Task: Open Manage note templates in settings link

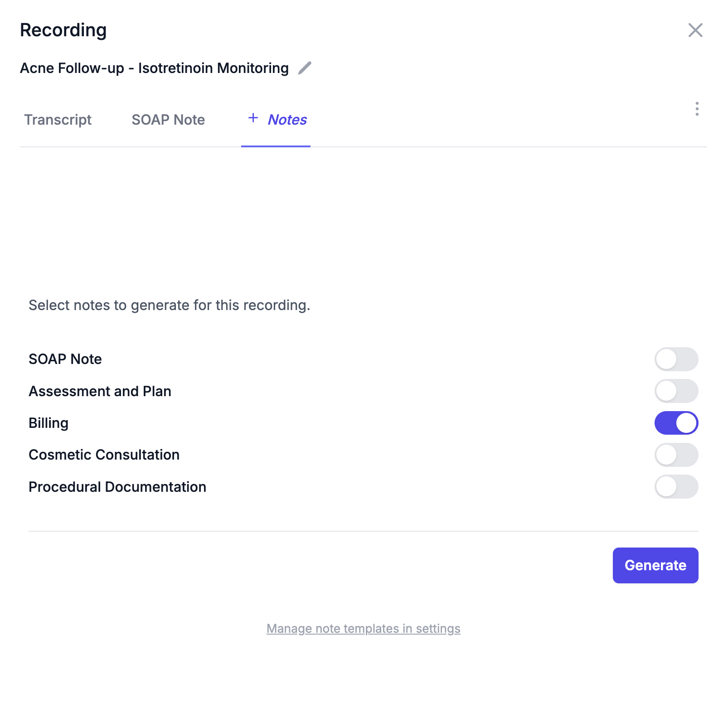Action: tap(363, 629)
